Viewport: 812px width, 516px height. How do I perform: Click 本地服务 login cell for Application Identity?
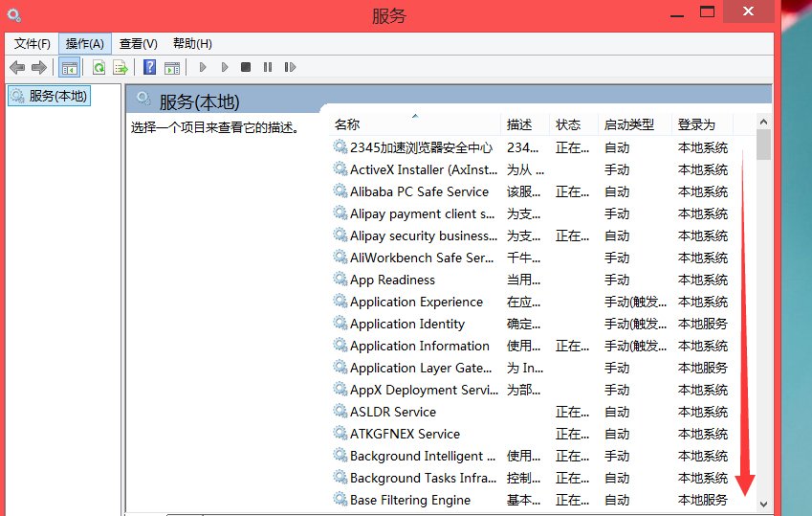(703, 325)
